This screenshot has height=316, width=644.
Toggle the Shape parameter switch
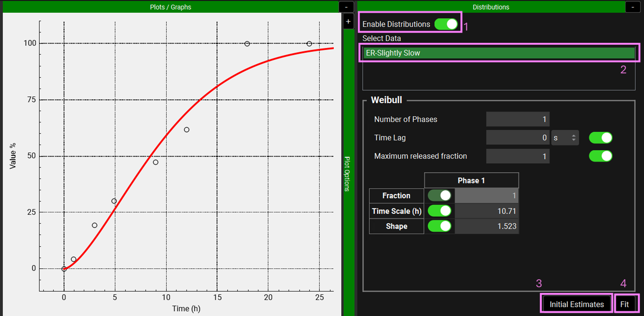tap(440, 226)
